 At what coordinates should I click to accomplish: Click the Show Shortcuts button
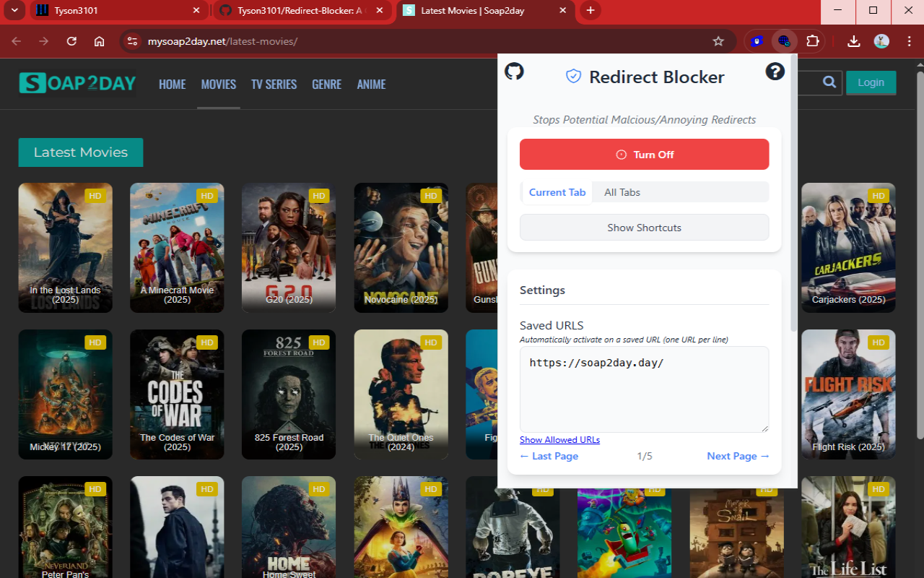(x=644, y=228)
